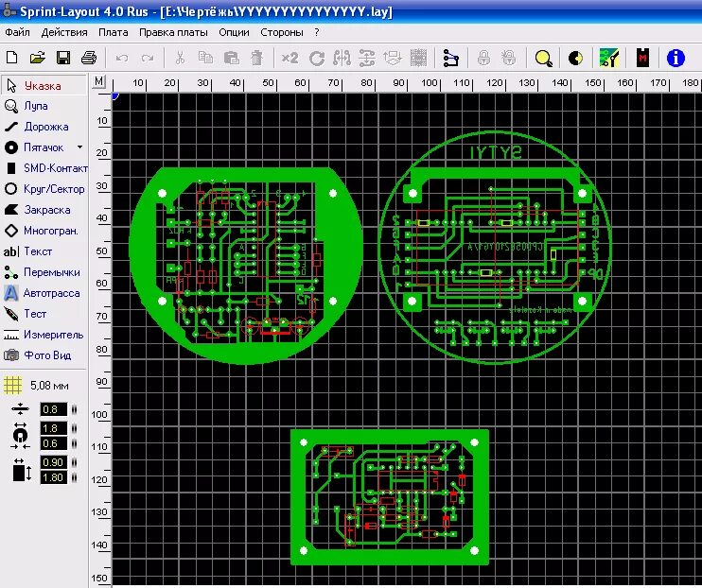Click the pad outer diameter 1.8 field
This screenshot has height=588, width=702.
pyautogui.click(x=53, y=428)
